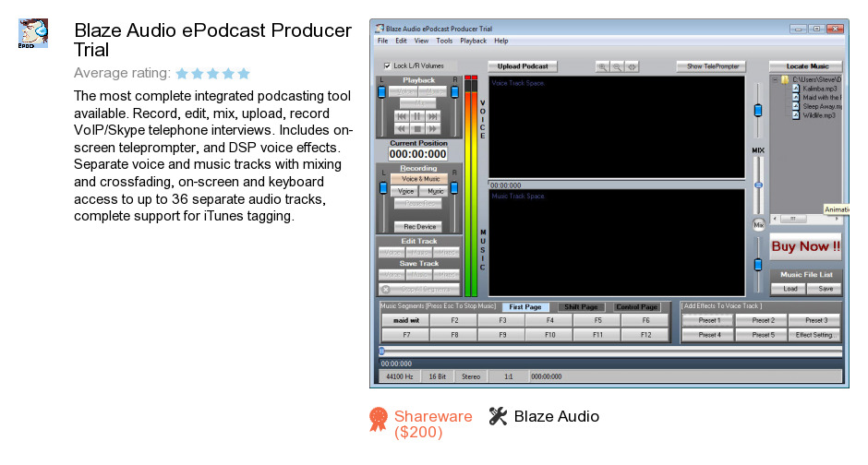Apply Preset 3 voice effect

tap(816, 320)
